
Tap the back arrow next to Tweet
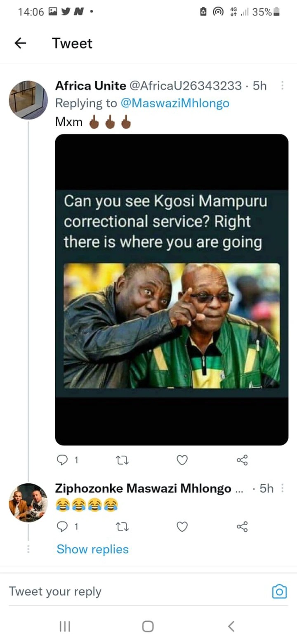pyautogui.click(x=20, y=43)
